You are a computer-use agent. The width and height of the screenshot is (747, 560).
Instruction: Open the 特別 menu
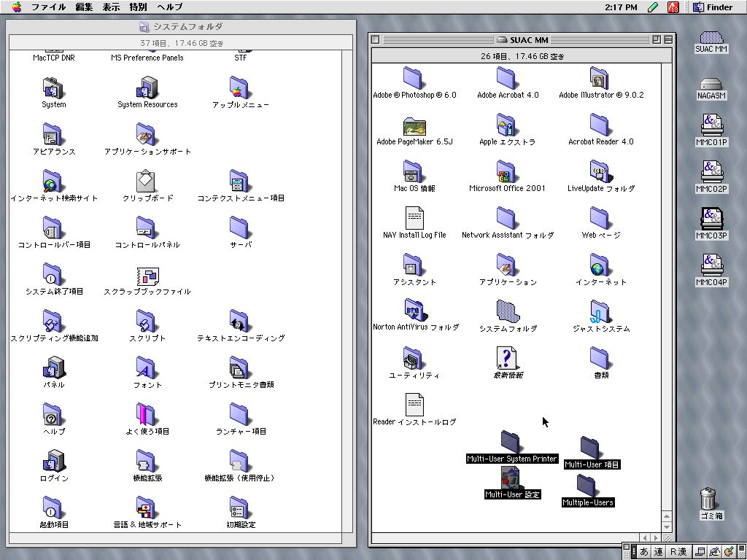[x=138, y=7]
